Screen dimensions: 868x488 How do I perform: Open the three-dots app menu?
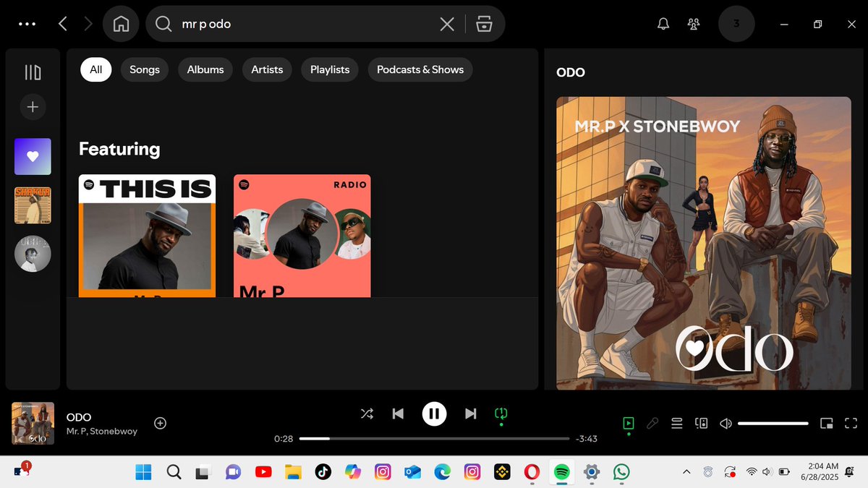pyautogui.click(x=27, y=24)
